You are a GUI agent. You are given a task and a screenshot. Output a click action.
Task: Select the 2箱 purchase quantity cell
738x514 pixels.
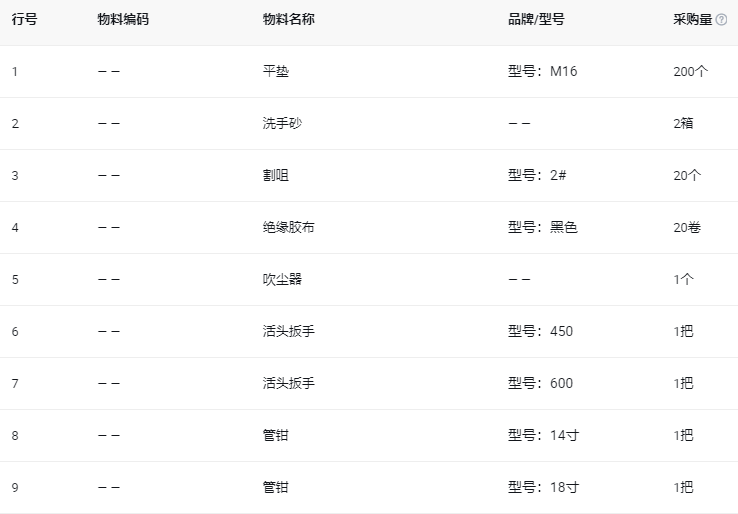pos(684,124)
